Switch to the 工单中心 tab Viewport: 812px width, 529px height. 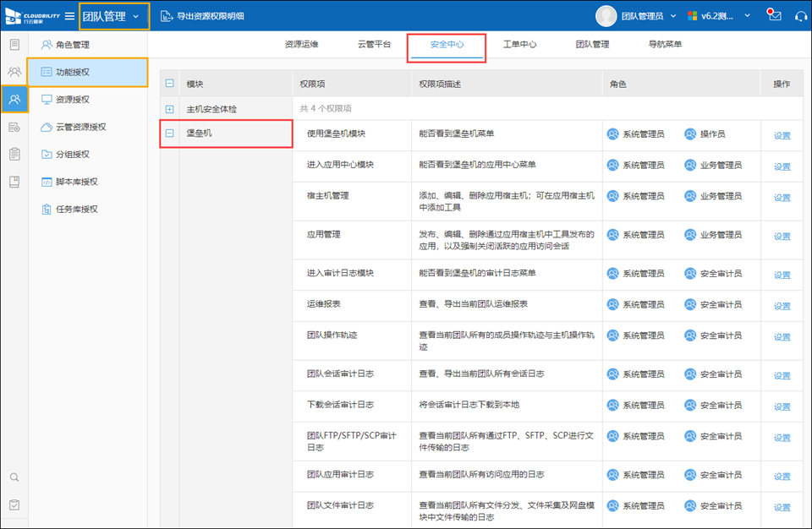pyautogui.click(x=519, y=44)
